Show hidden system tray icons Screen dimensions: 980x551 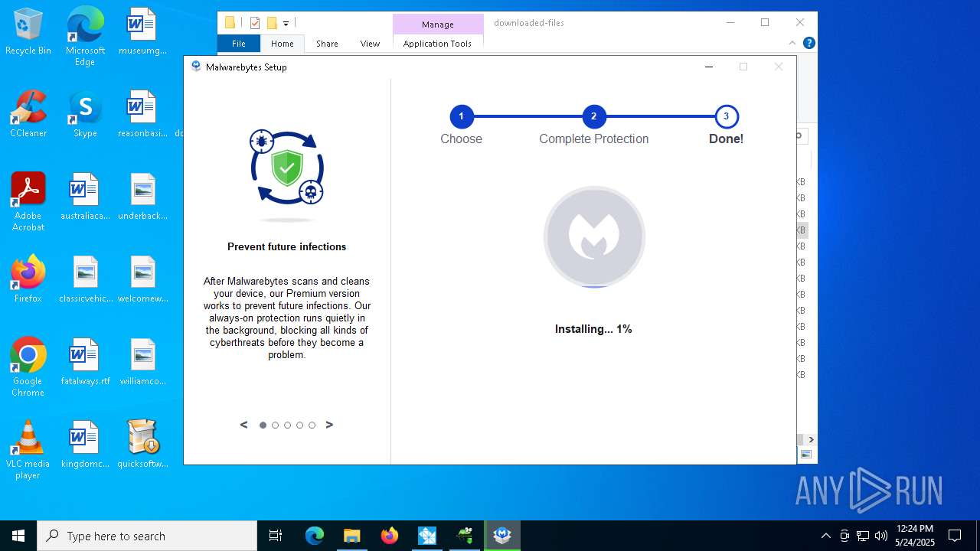point(825,536)
